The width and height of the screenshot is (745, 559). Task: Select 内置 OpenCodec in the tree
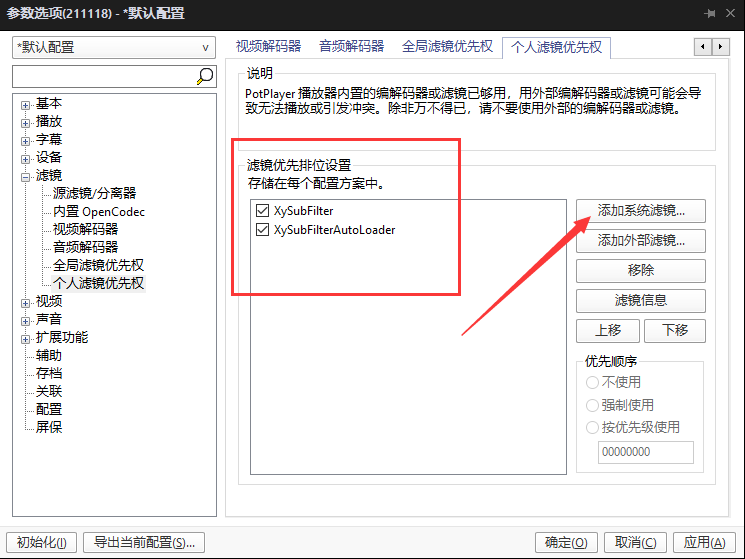99,211
